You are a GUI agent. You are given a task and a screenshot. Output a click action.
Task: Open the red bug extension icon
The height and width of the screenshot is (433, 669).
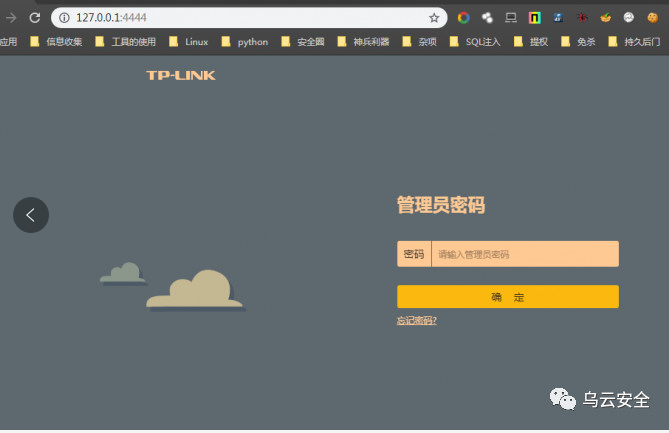[x=582, y=17]
